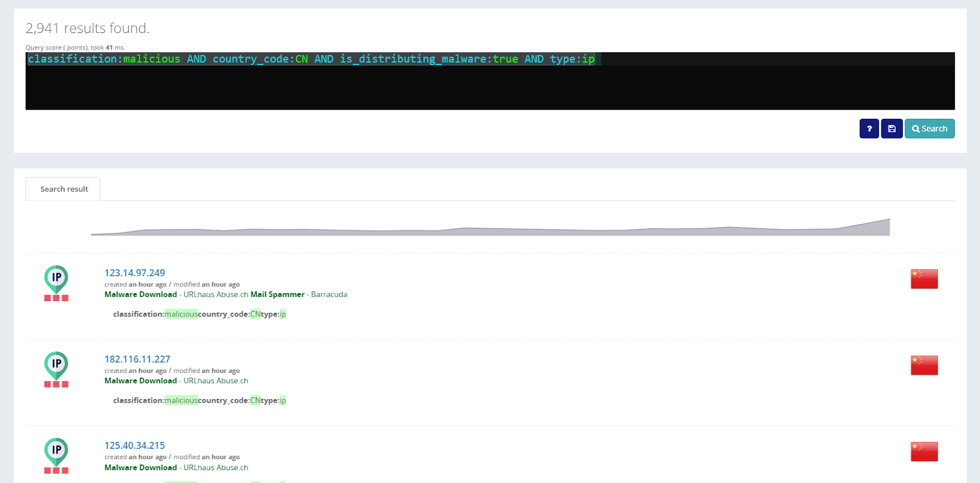Open the Search result tab

click(x=64, y=189)
